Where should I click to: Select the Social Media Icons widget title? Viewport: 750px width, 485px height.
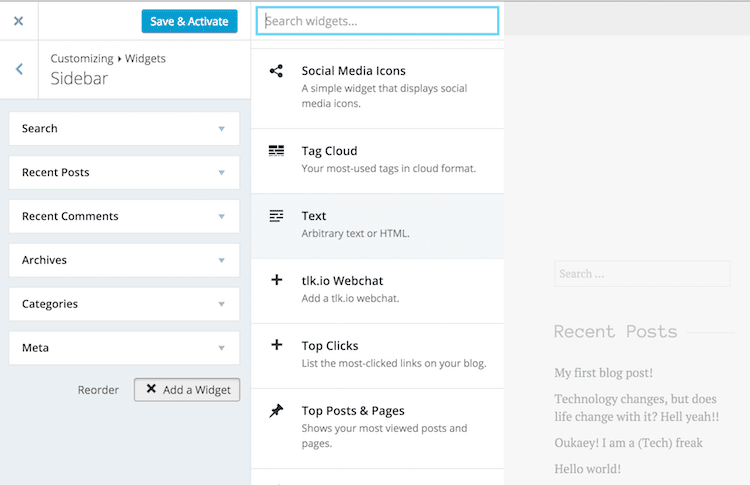(x=353, y=71)
